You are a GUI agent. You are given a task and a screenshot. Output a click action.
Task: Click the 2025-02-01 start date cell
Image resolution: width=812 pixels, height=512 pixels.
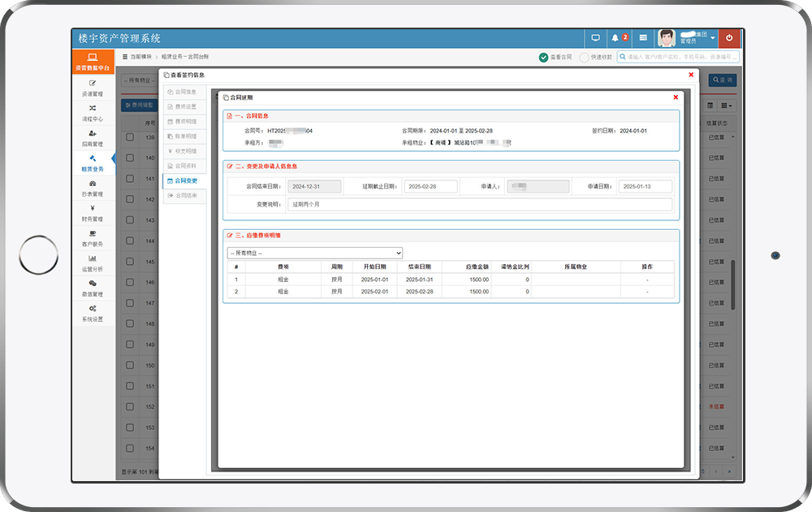(374, 292)
